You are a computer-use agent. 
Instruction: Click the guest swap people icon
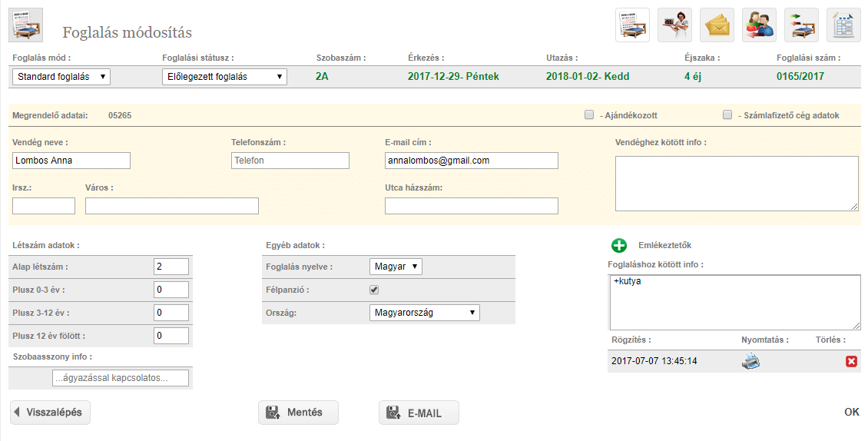pyautogui.click(x=759, y=25)
